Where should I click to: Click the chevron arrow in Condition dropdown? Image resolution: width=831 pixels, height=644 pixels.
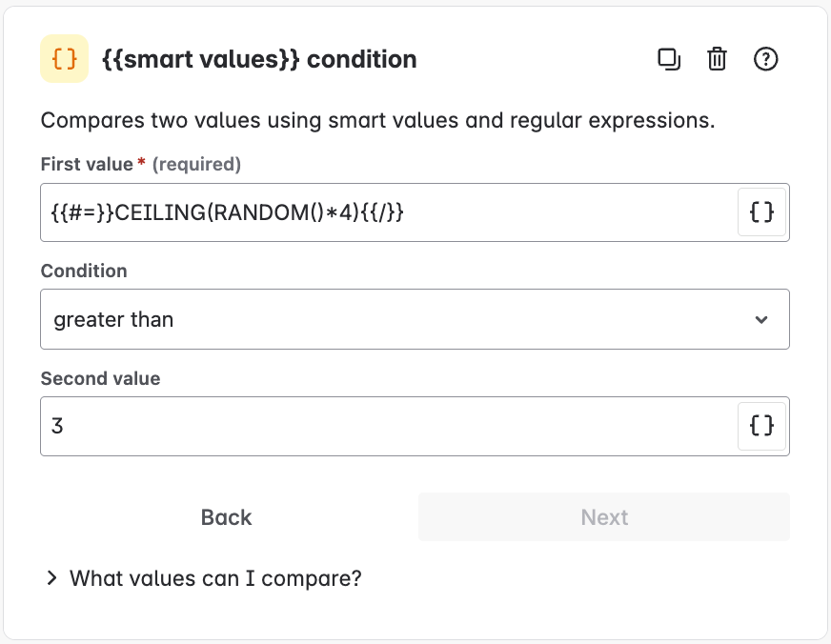pyautogui.click(x=761, y=319)
